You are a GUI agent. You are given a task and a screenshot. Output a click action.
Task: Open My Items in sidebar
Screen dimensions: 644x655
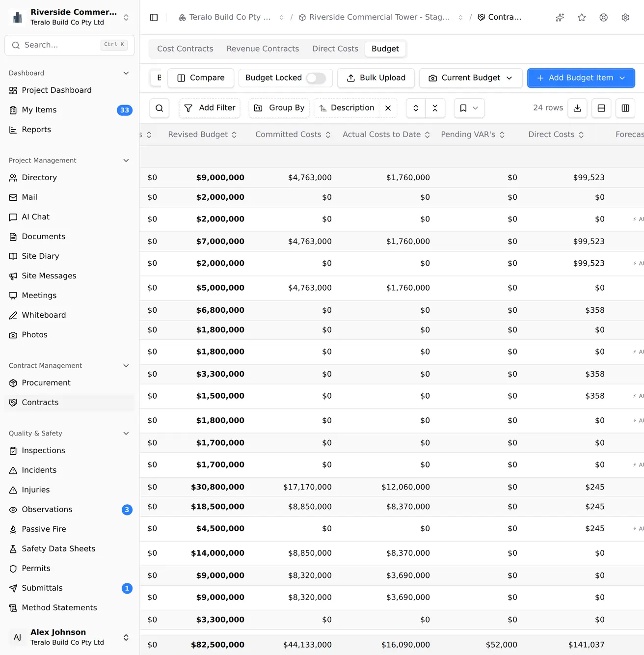click(x=69, y=110)
